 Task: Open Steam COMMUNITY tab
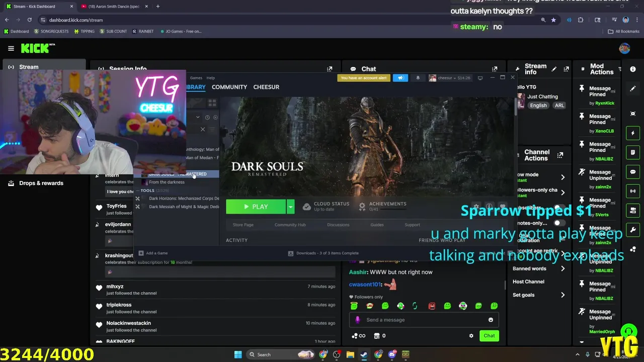229,87
